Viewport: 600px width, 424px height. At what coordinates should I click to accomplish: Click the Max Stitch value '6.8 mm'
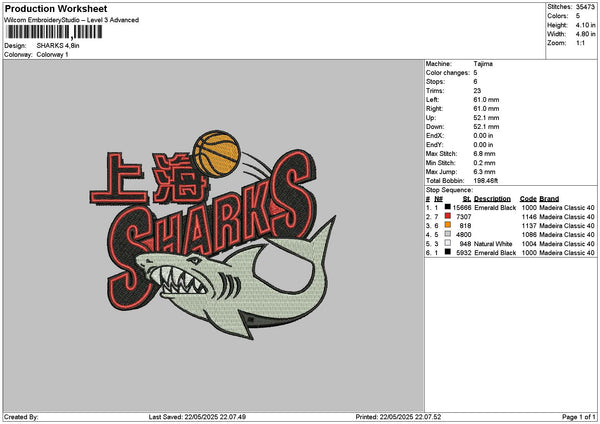tap(484, 154)
